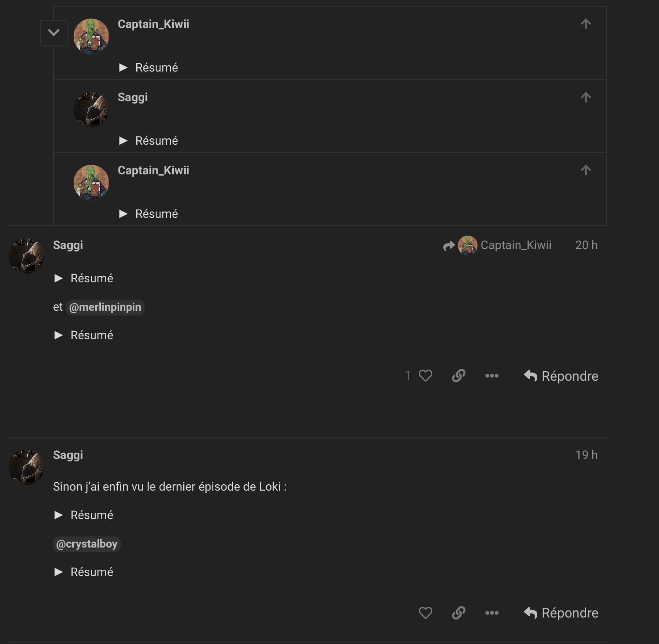659x644 pixels.
Task: Open the @merlinpinpin mention
Action: (x=105, y=307)
